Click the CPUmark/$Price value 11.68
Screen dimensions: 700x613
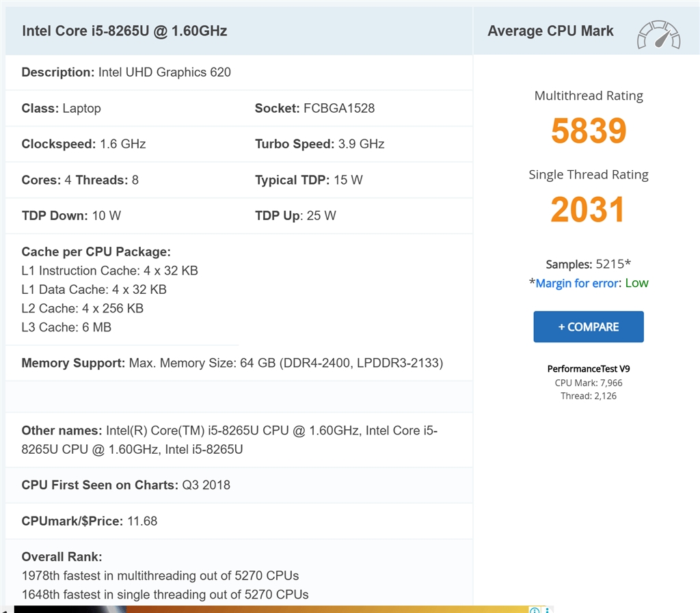coord(142,521)
